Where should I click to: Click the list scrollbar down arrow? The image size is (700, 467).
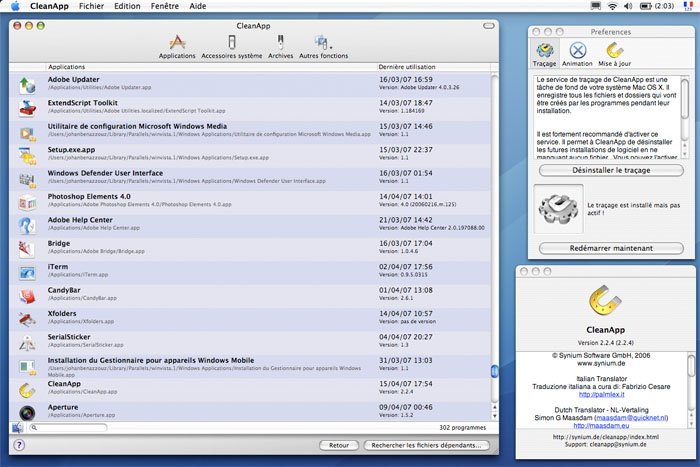coord(494,416)
